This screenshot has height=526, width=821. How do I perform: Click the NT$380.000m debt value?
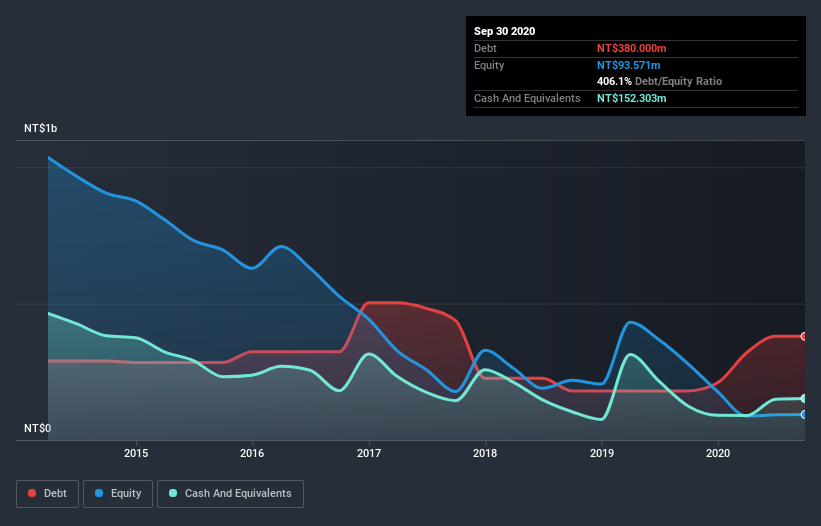(x=631, y=48)
